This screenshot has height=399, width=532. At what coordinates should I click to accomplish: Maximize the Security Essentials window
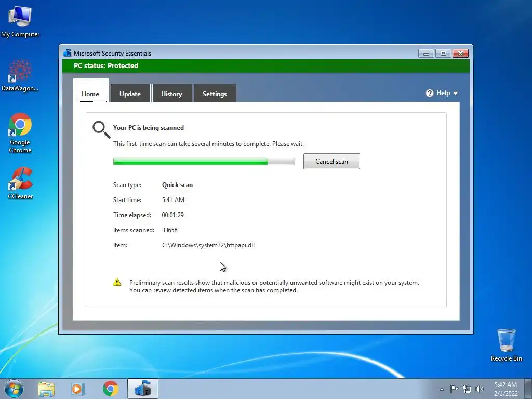(x=443, y=54)
